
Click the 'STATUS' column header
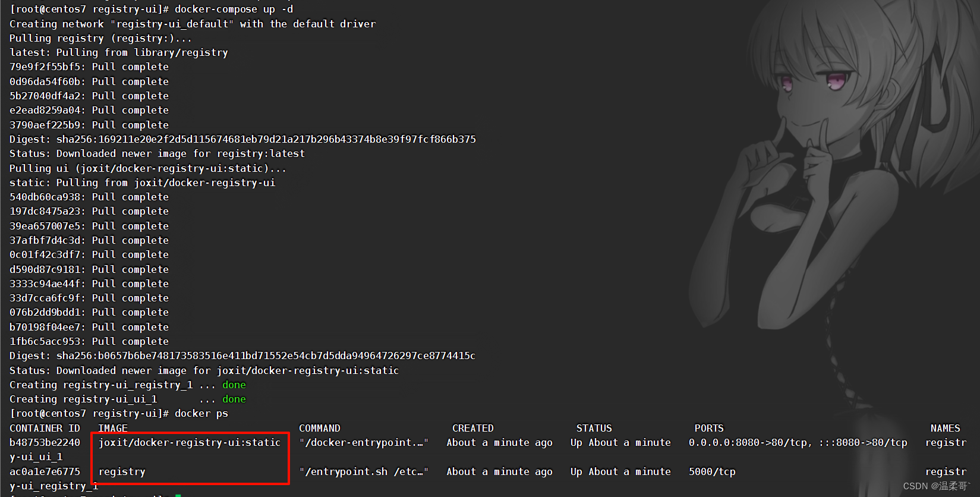coord(594,428)
